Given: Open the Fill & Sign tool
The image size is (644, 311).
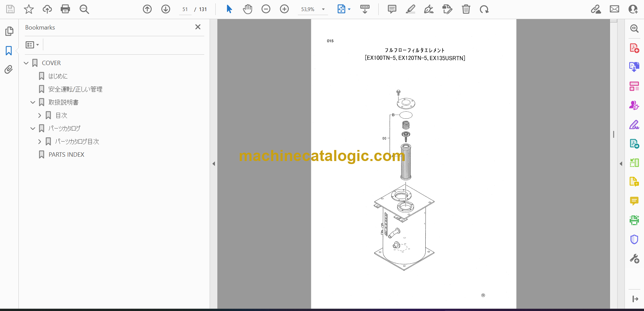Looking at the screenshot, I should 634,125.
